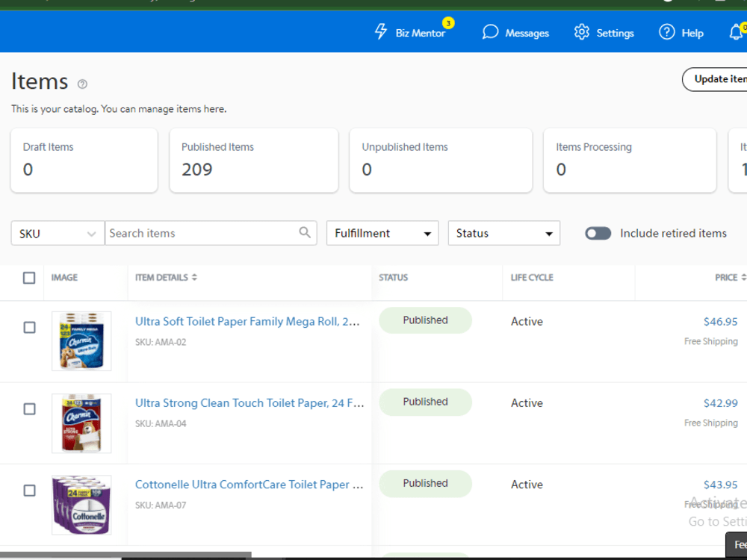Click the SKU: AMA-04 text
This screenshot has height=560, width=747.
click(161, 423)
